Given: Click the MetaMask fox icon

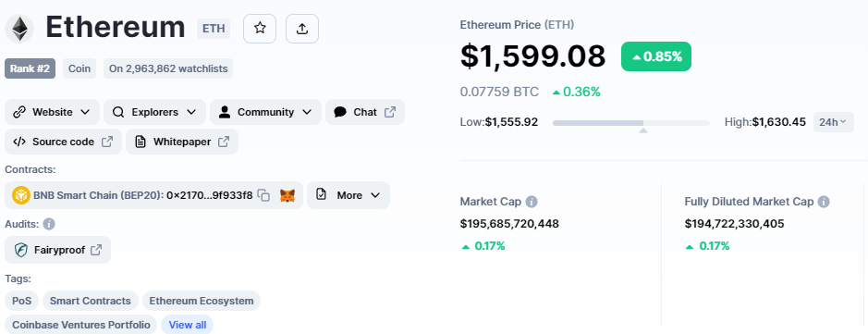Looking at the screenshot, I should [287, 195].
